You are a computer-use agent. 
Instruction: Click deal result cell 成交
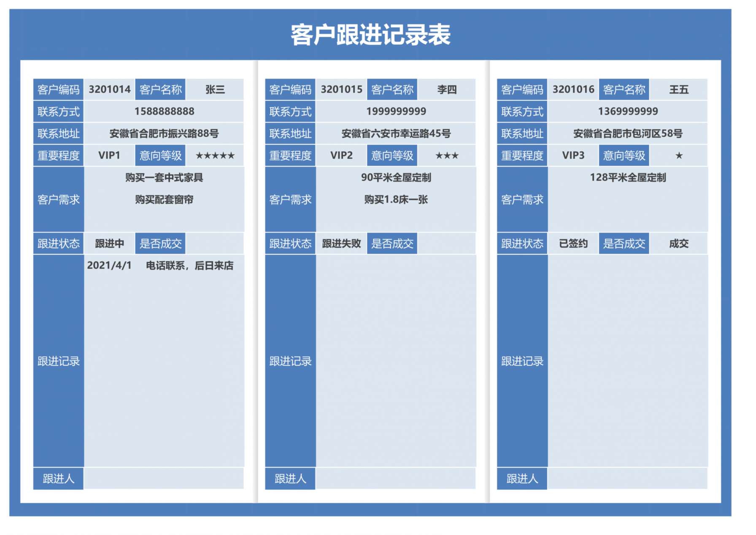point(679,244)
